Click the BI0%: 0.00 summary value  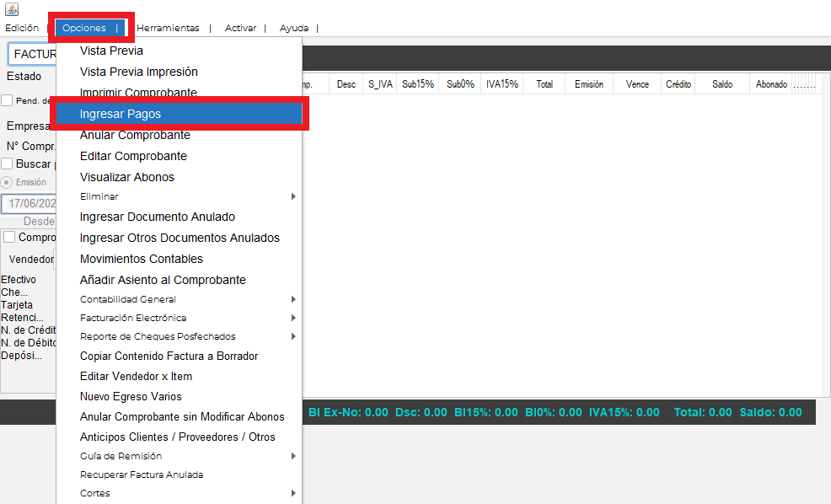(553, 412)
